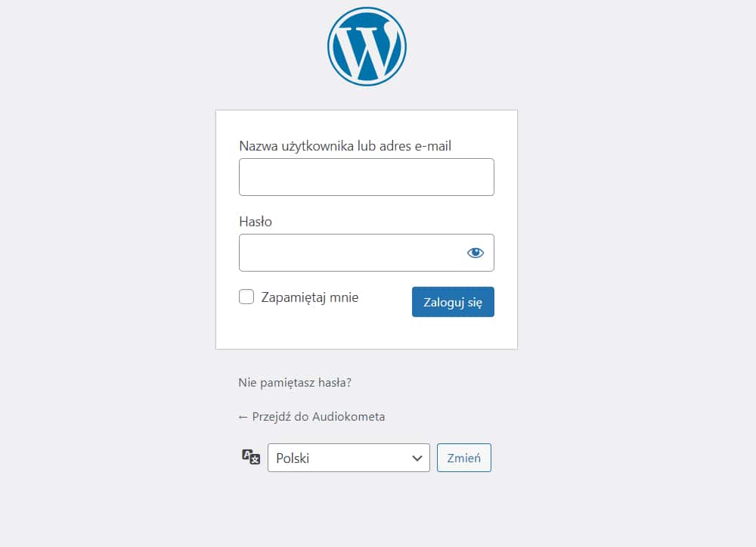Follow the Przejdź do Audiokometa link

(x=311, y=417)
